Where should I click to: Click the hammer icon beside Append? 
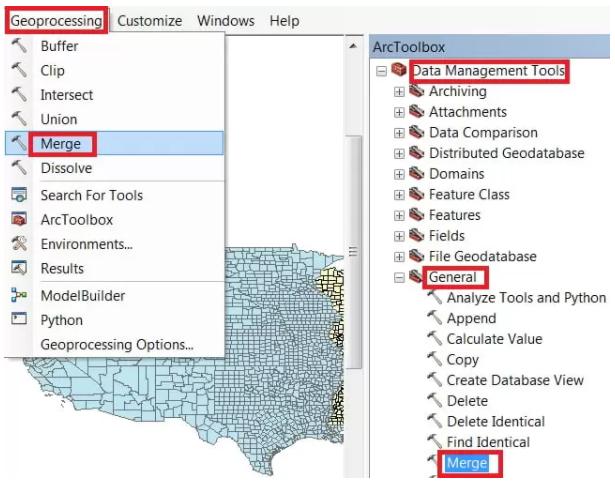click(434, 318)
